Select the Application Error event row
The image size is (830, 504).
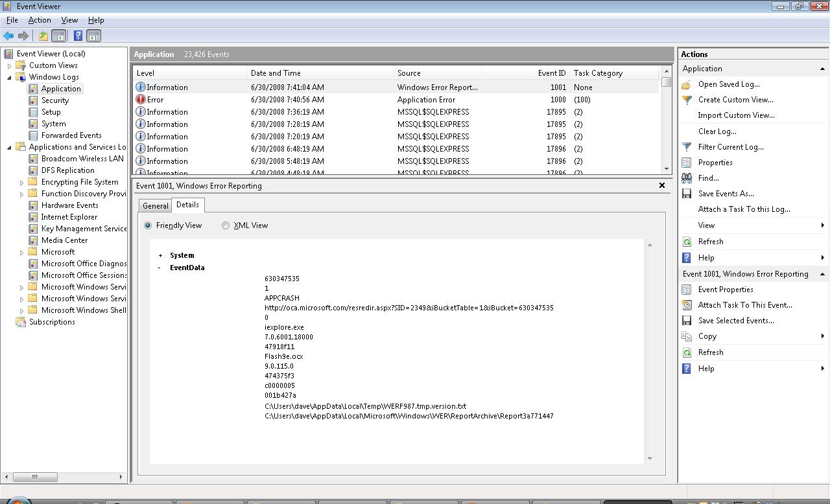396,100
